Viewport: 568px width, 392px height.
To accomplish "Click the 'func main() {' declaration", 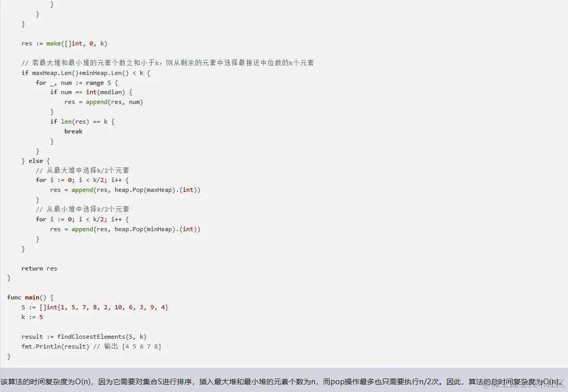I will 30,297.
